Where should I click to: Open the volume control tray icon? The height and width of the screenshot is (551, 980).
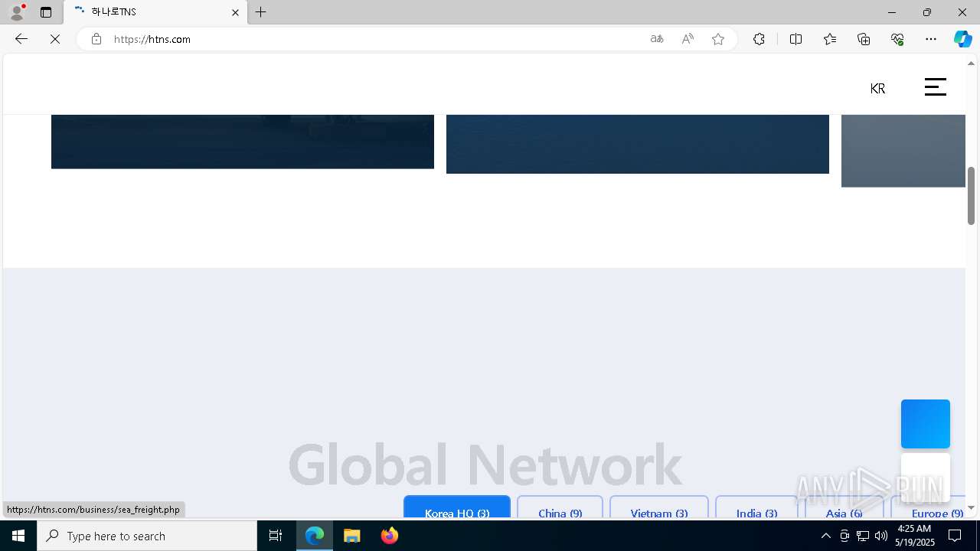click(x=880, y=536)
